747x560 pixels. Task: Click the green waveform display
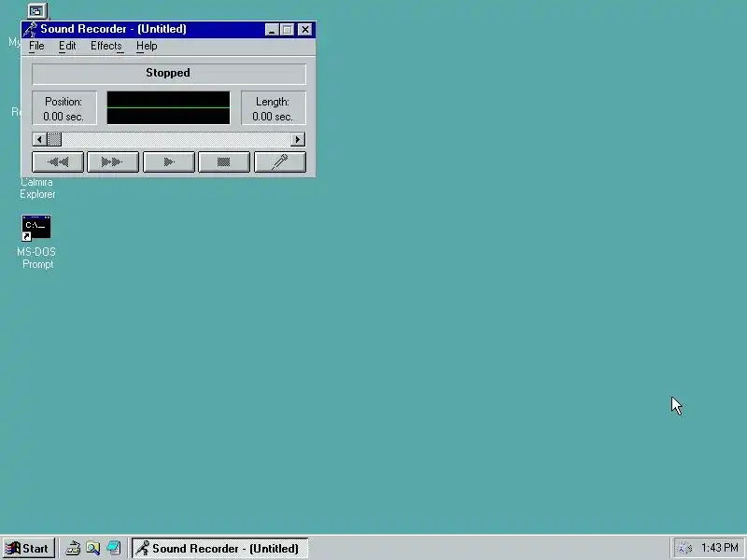pyautogui.click(x=168, y=108)
